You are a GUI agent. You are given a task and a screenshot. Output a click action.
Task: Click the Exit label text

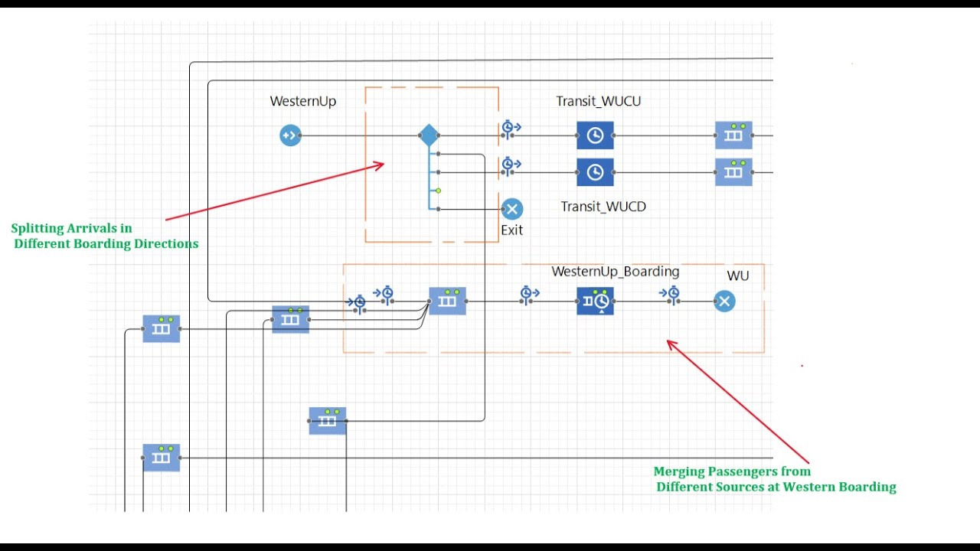coord(511,230)
